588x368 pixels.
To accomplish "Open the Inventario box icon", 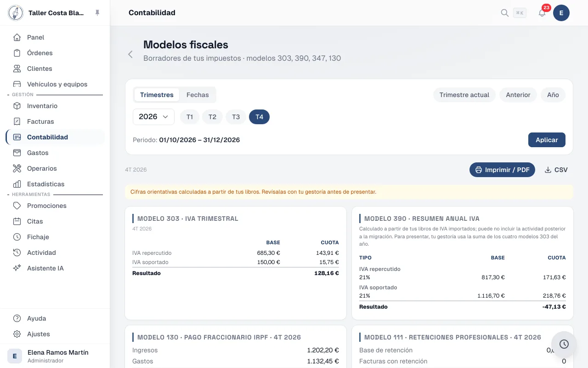I will tap(17, 106).
